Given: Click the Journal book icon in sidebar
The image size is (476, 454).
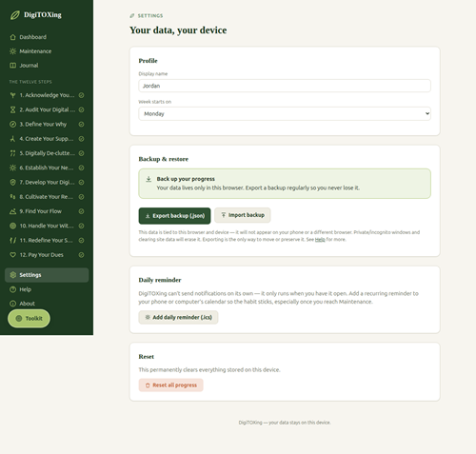Looking at the screenshot, I should tap(12, 66).
